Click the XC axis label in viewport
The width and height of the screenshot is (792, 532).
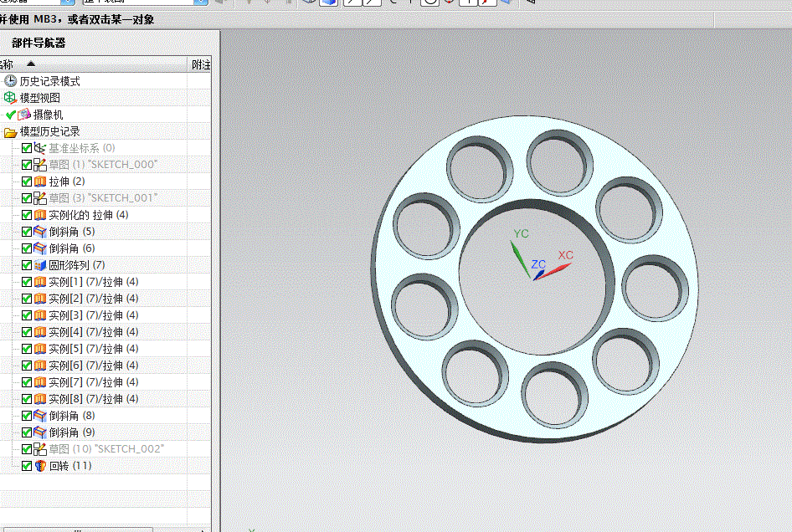566,255
